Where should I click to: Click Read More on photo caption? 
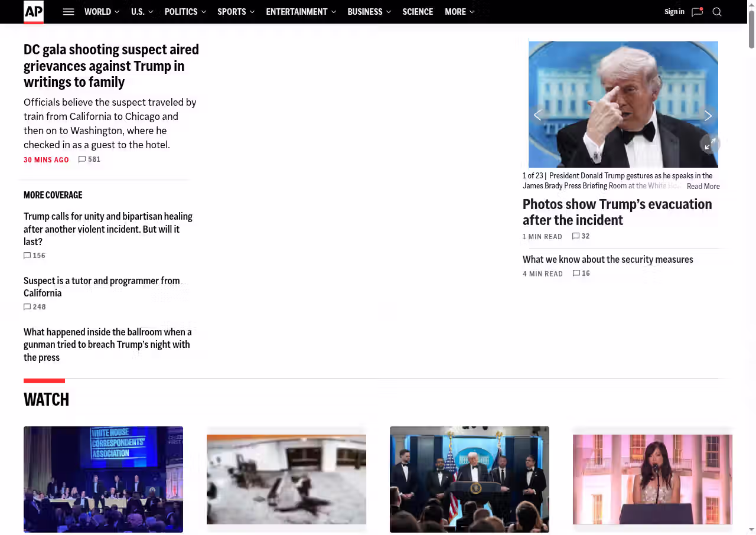coord(703,186)
